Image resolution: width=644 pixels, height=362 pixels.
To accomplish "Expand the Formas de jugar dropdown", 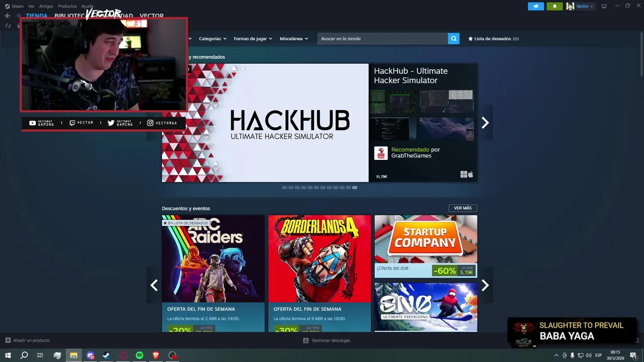I will [x=253, y=39].
